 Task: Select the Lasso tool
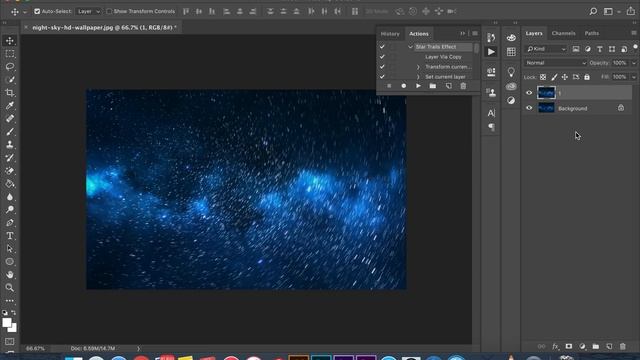click(10, 67)
